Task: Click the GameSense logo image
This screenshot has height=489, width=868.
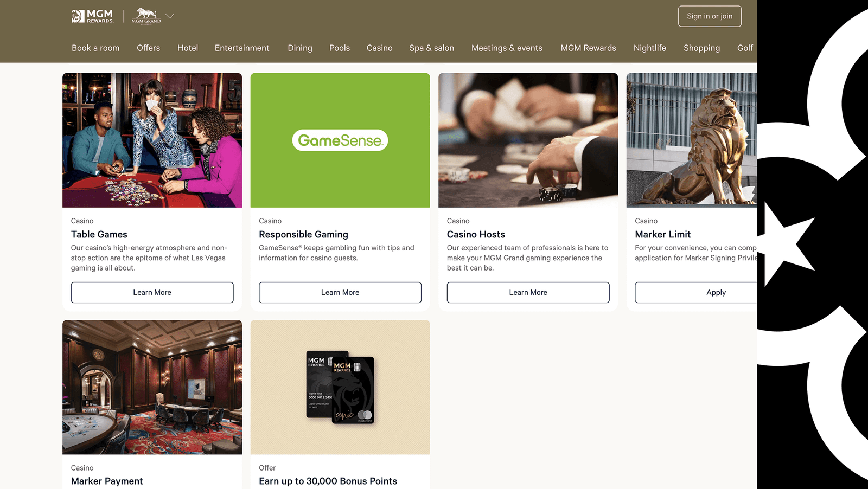Action: (340, 140)
